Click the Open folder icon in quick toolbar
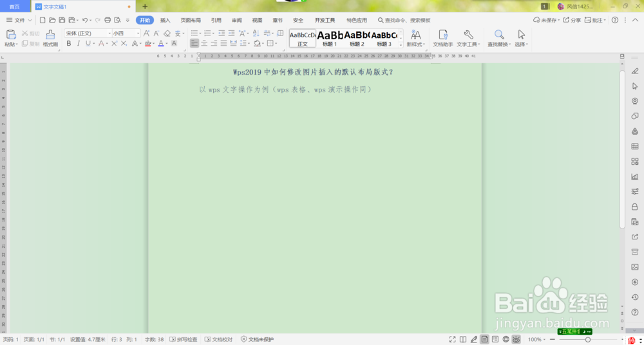The height and width of the screenshot is (345, 644). 52,20
